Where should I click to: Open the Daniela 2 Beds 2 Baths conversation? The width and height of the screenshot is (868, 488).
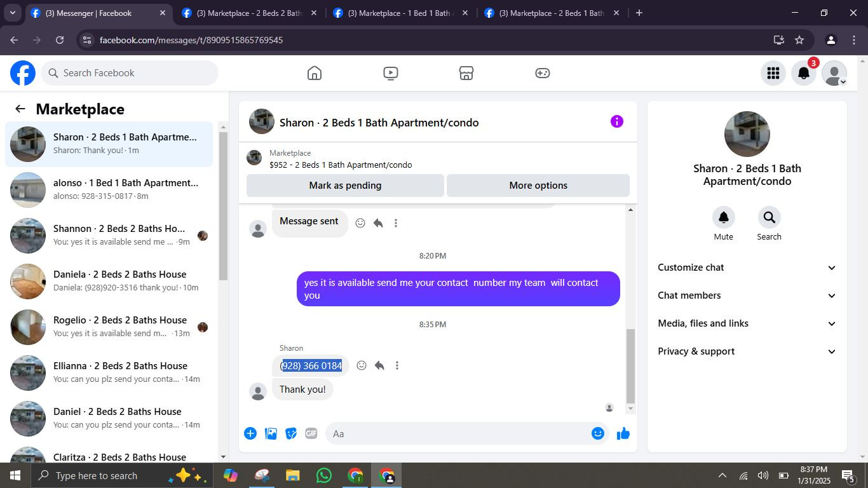pyautogui.click(x=109, y=281)
